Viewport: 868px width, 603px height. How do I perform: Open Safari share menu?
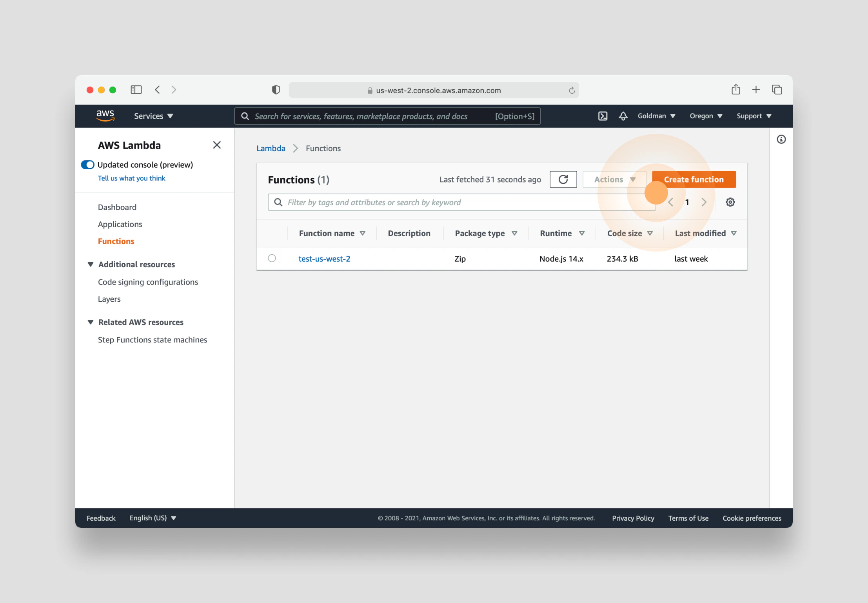coord(735,90)
